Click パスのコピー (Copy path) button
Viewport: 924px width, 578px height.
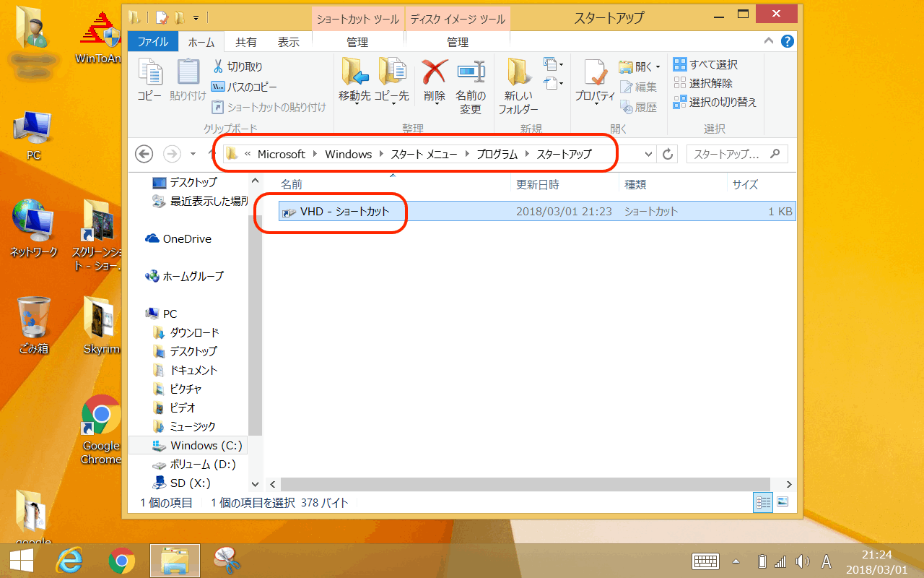[243, 87]
